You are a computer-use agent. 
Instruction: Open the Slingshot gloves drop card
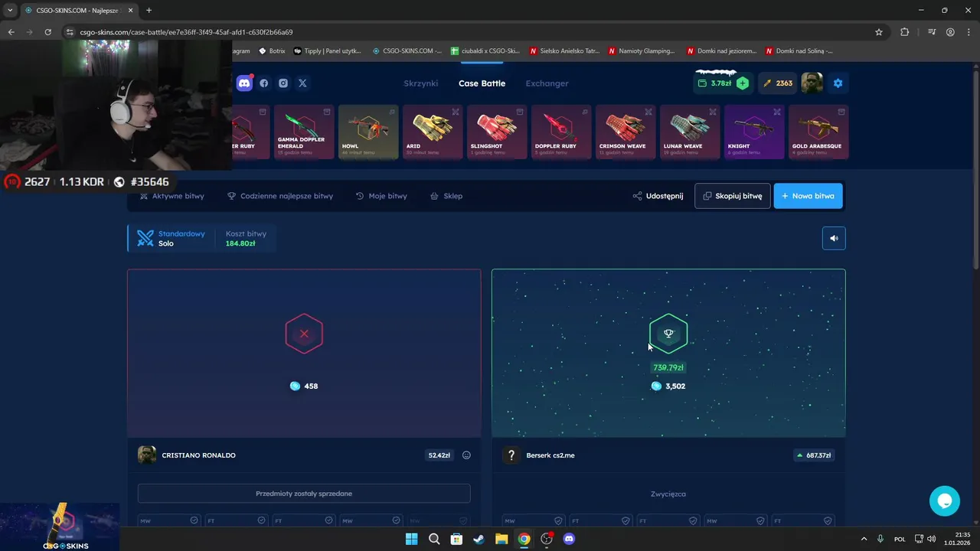[497, 132]
